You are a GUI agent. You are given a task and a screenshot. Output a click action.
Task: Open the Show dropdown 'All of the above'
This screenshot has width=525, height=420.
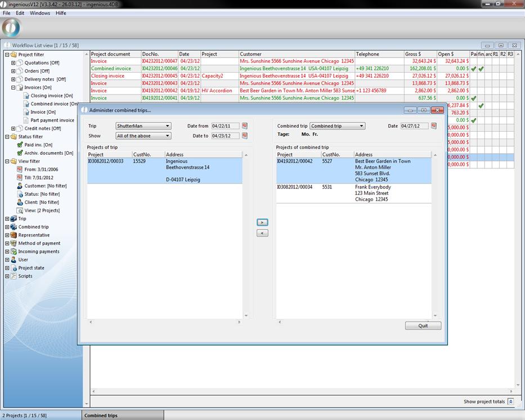(143, 136)
